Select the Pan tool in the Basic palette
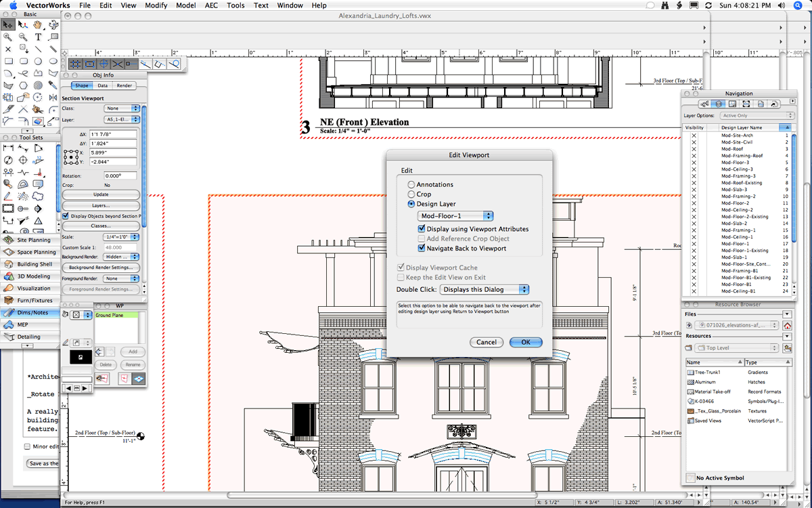The width and height of the screenshot is (812, 508). [37, 25]
